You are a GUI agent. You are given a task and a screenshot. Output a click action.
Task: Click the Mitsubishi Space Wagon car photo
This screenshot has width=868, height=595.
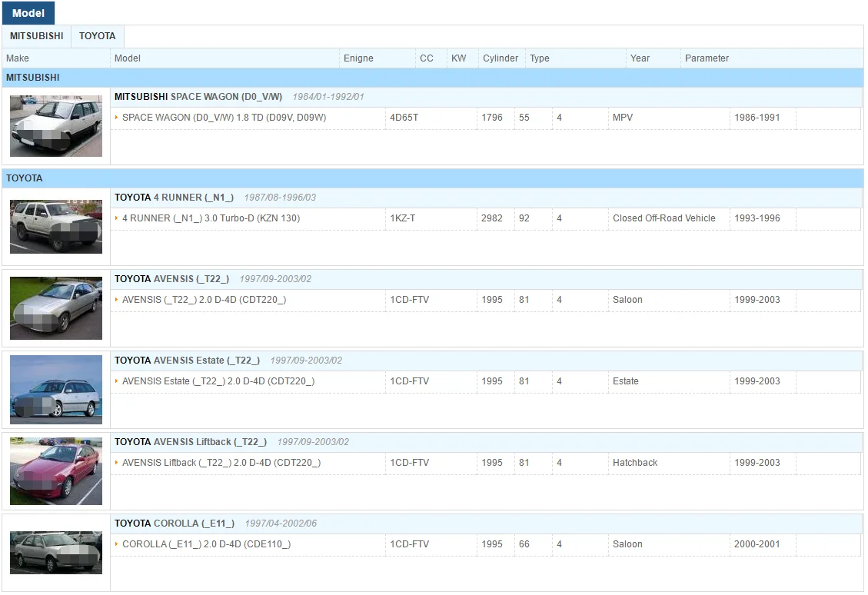[x=56, y=125]
